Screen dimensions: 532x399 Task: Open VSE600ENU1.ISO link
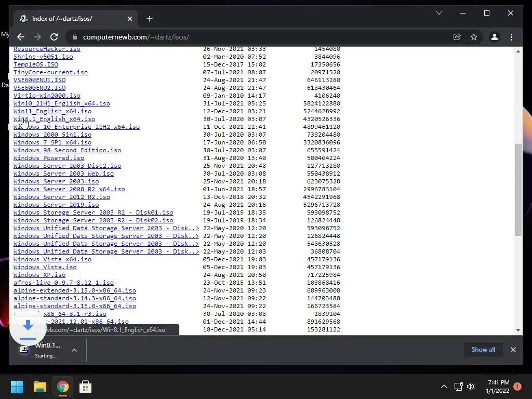point(39,80)
